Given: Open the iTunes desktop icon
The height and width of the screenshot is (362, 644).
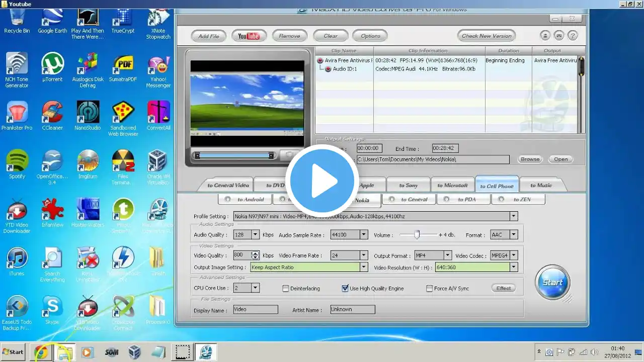Looking at the screenshot, I should point(17,262).
